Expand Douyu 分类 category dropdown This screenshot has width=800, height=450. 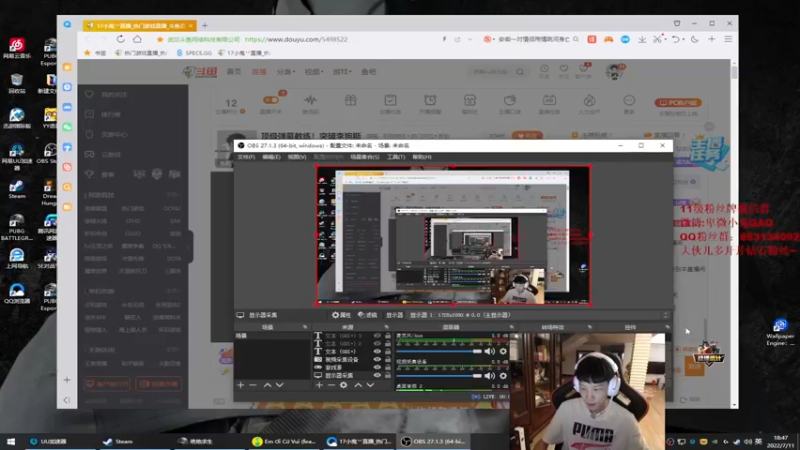point(286,72)
